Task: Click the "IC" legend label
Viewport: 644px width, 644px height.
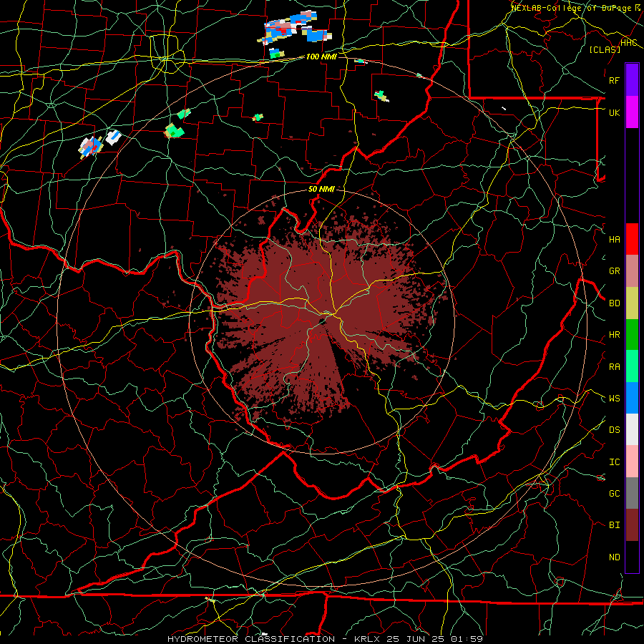Action: point(615,462)
